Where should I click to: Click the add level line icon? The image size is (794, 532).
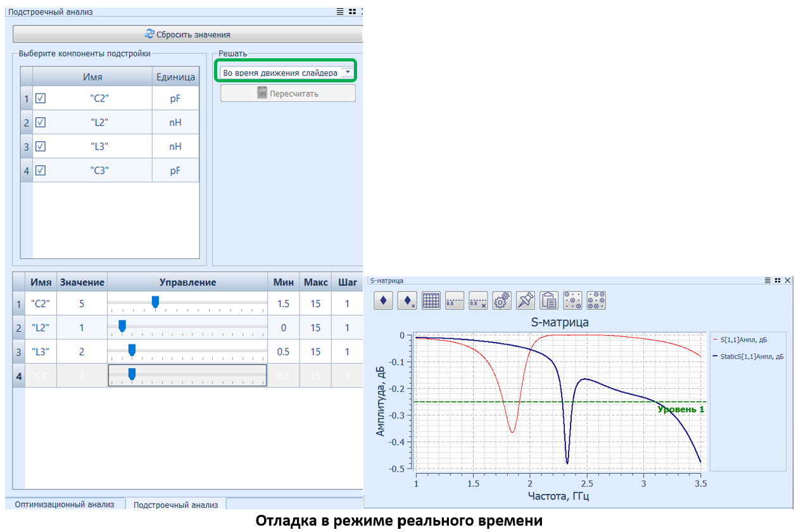[455, 300]
